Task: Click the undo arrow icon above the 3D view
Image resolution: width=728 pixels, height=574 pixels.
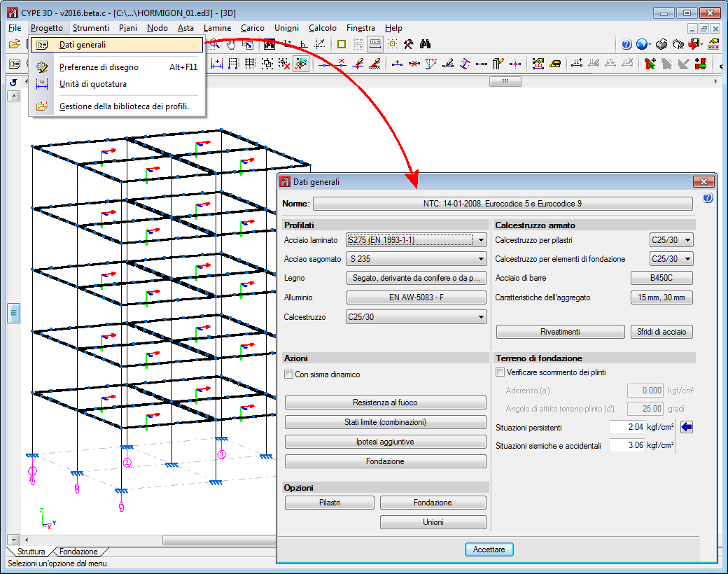Action: click(x=13, y=82)
